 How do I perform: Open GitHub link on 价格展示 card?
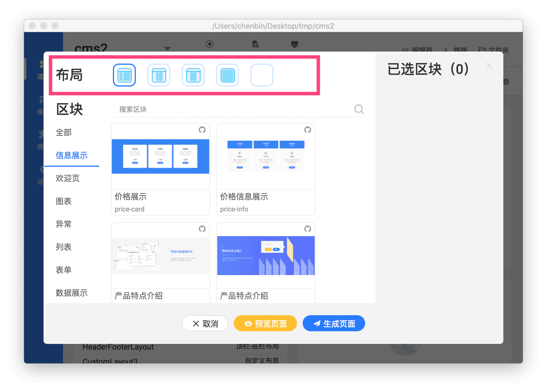(202, 130)
